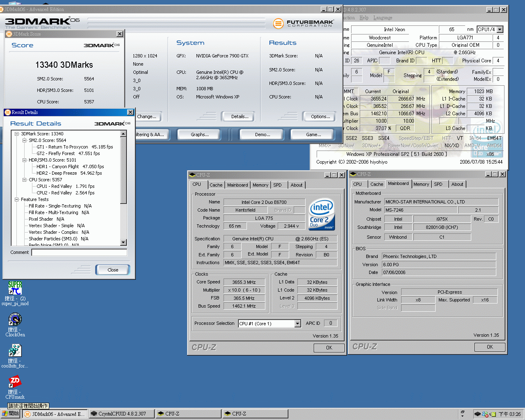Image resolution: width=525 pixels, height=420 pixels.
Task: Click the Result Details scrollbar thumb
Action: 123,170
